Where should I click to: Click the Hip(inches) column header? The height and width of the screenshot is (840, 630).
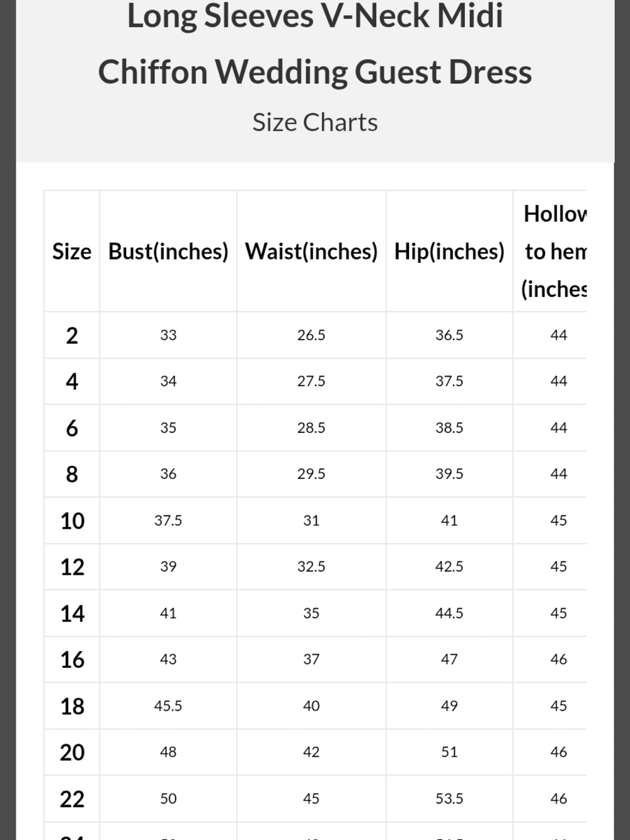tap(449, 251)
